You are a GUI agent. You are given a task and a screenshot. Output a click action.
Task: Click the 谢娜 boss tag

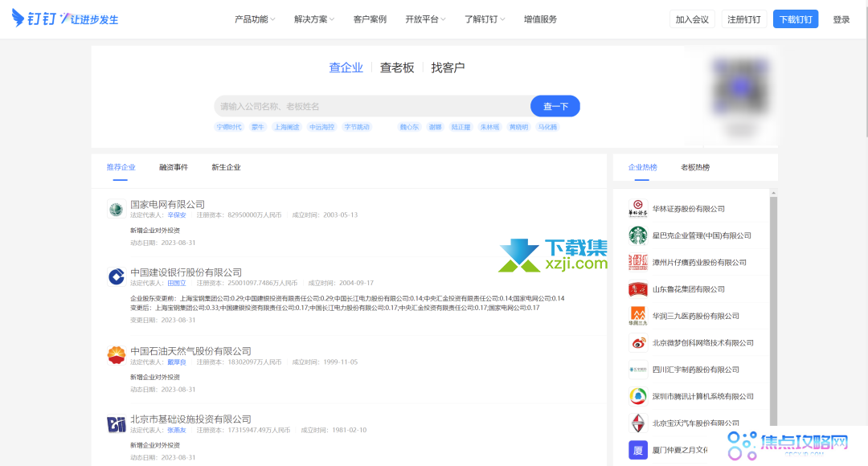tap(435, 127)
